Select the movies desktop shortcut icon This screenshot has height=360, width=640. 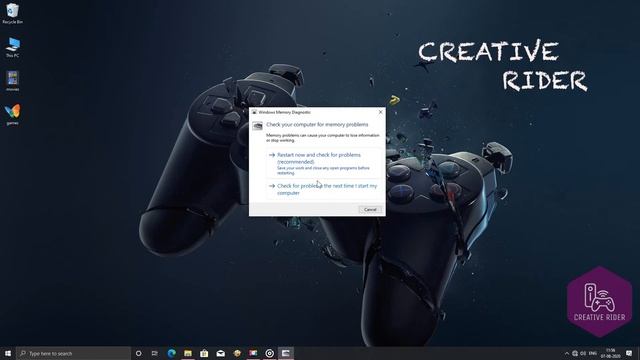click(12, 80)
